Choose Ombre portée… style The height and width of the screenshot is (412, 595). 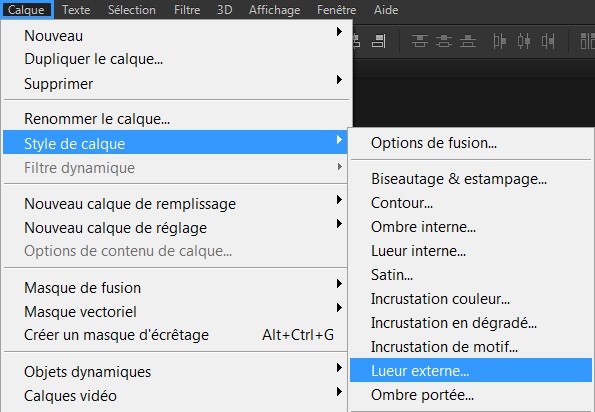[x=471, y=395]
